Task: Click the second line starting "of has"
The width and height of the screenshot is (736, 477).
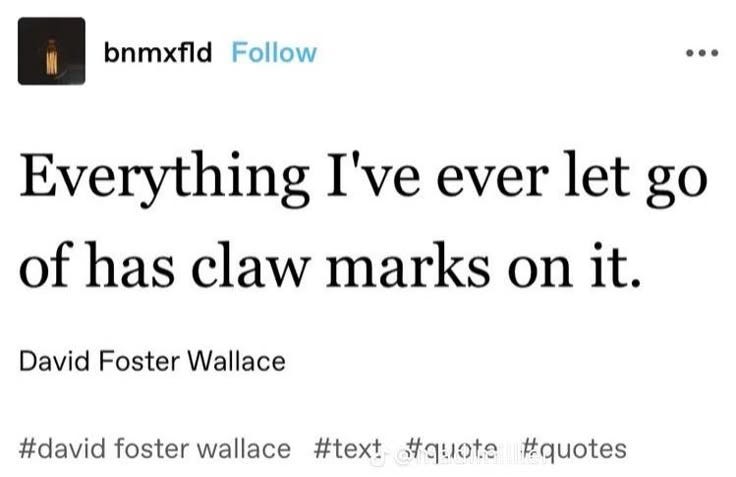Action: [x=330, y=266]
